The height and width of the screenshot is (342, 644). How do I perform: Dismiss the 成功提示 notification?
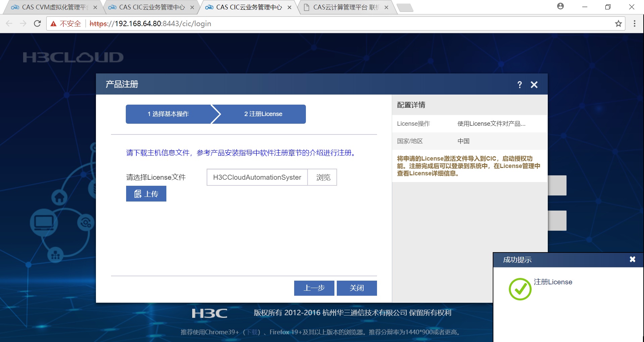point(632,259)
